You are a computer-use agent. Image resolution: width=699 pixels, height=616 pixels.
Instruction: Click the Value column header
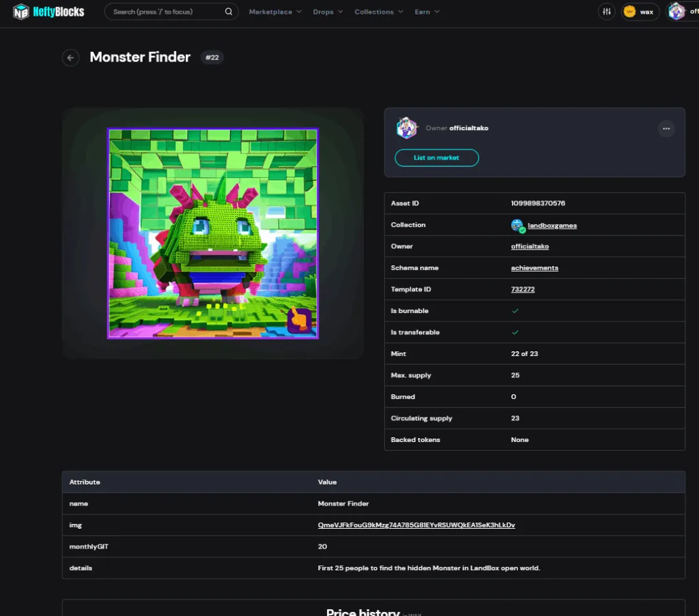coord(327,482)
